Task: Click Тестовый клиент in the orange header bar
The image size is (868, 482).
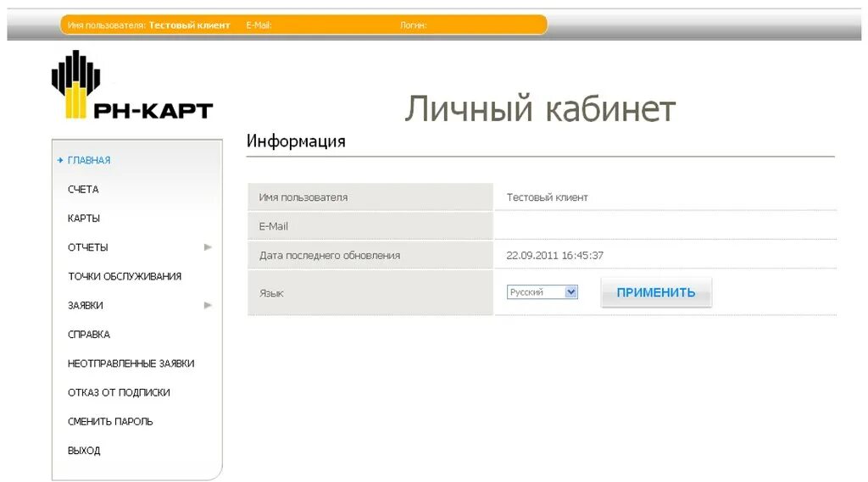Action: [189, 25]
